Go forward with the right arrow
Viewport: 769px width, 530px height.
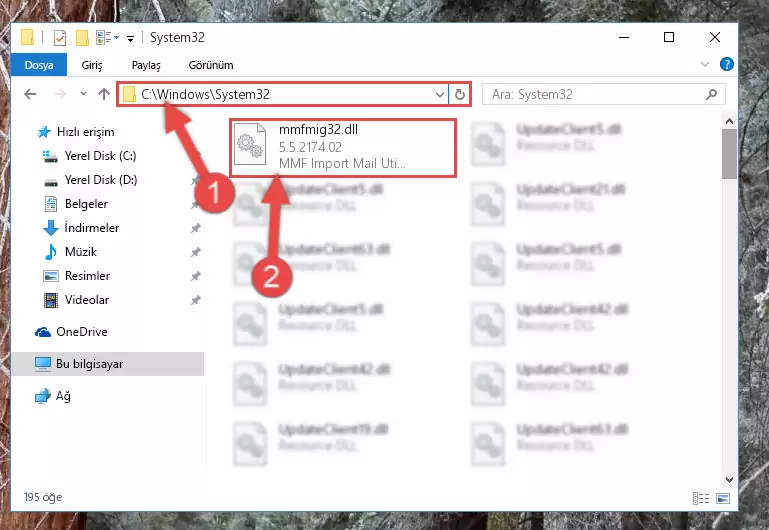[59, 94]
